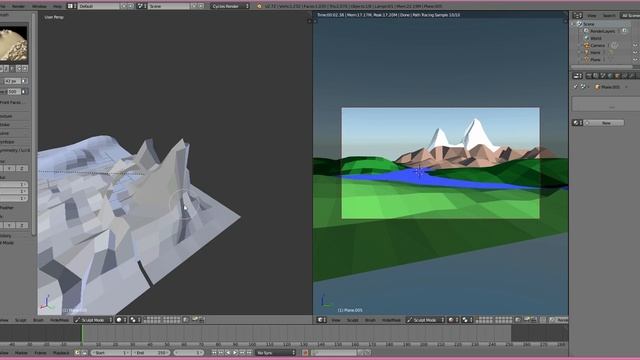Expand the History panel in tool shelf
This screenshot has width=640, height=360.
(6, 236)
